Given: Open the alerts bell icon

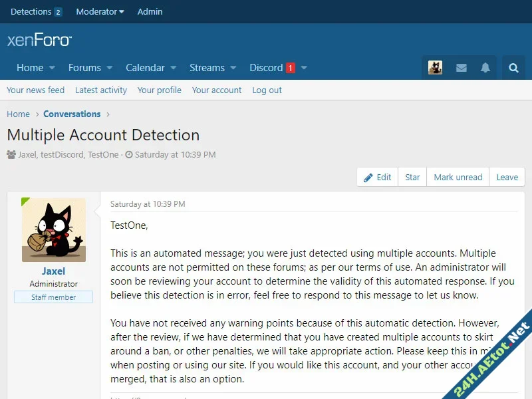Looking at the screenshot, I should coord(486,68).
